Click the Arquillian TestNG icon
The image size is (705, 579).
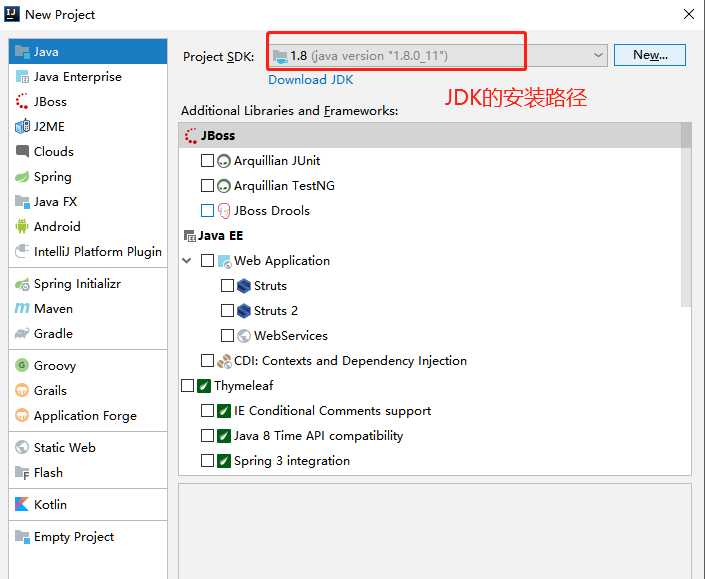coord(223,186)
